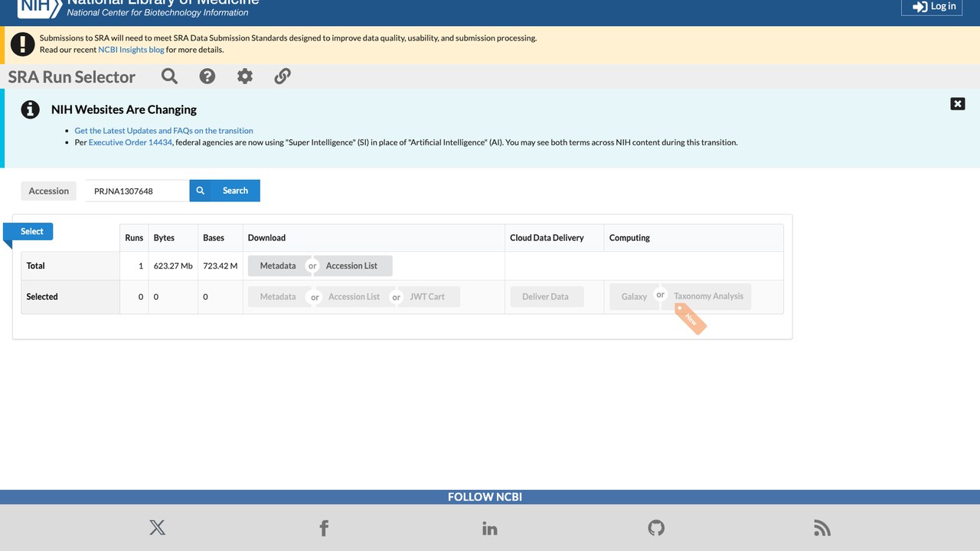The image size is (980, 551).
Task: Open the settings gear icon
Action: [245, 76]
